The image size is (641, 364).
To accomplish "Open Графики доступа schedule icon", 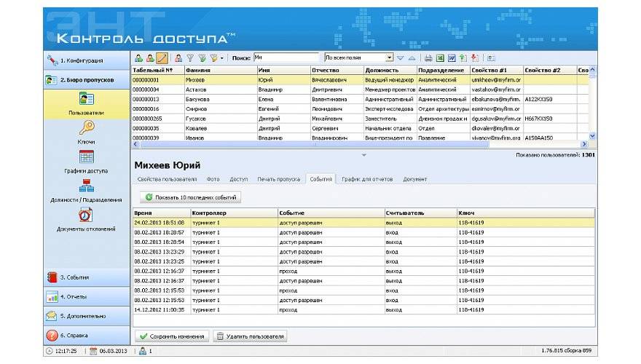I will coord(86,157).
